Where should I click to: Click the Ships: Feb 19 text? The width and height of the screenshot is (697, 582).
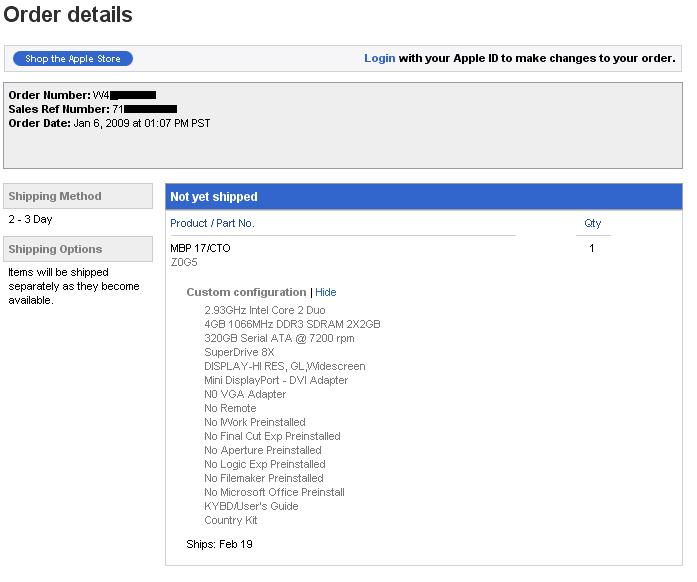pos(220,544)
